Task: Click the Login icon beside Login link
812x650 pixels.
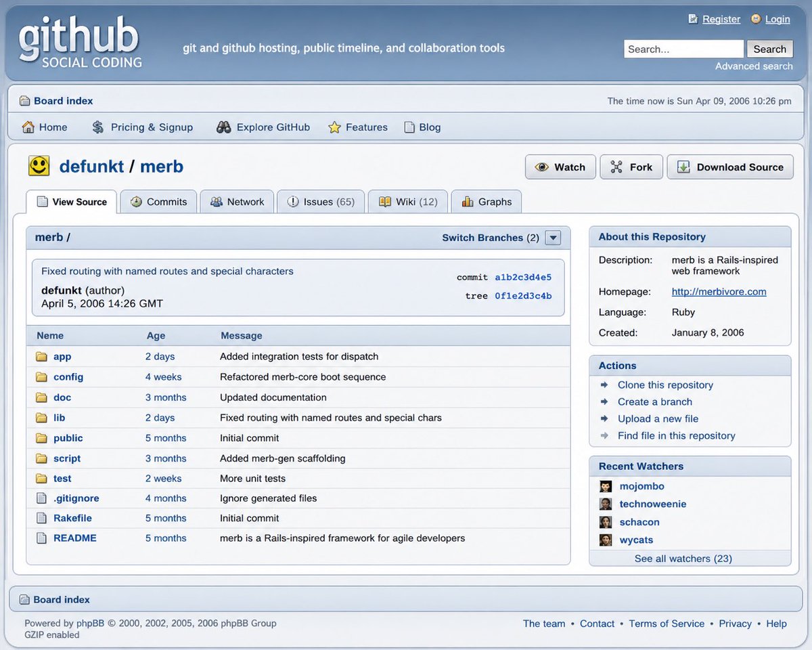Action: [x=756, y=19]
